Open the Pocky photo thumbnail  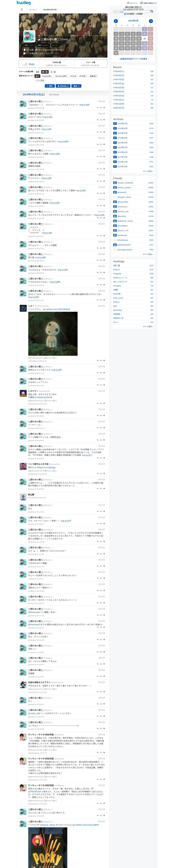(48, 847)
